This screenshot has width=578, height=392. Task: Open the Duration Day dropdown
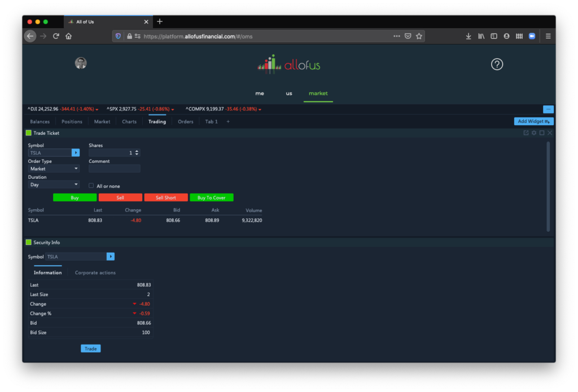(x=54, y=184)
